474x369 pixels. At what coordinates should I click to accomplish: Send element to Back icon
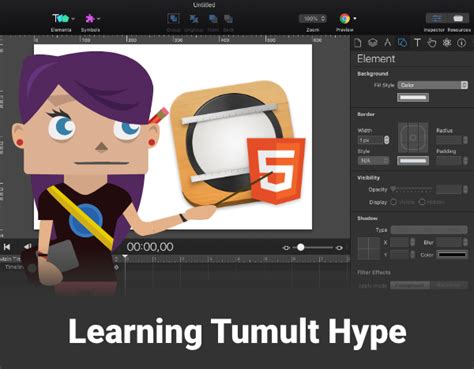pyautogui.click(x=228, y=19)
